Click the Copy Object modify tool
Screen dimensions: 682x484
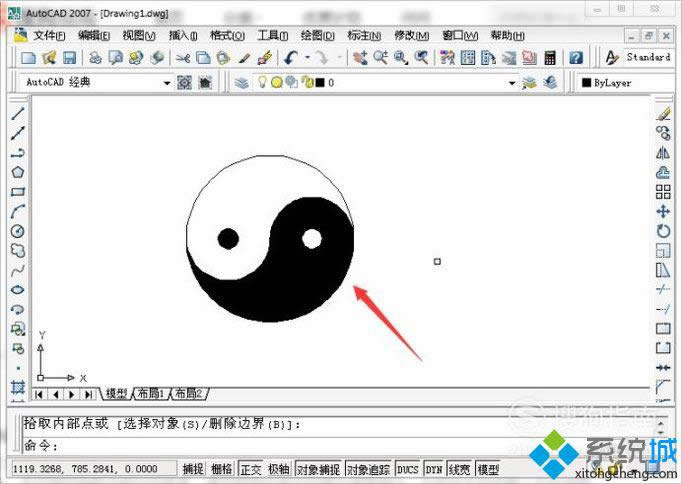(x=663, y=133)
